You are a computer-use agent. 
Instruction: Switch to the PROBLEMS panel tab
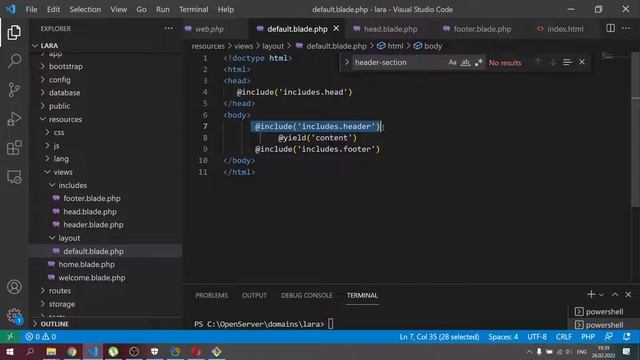click(x=211, y=295)
